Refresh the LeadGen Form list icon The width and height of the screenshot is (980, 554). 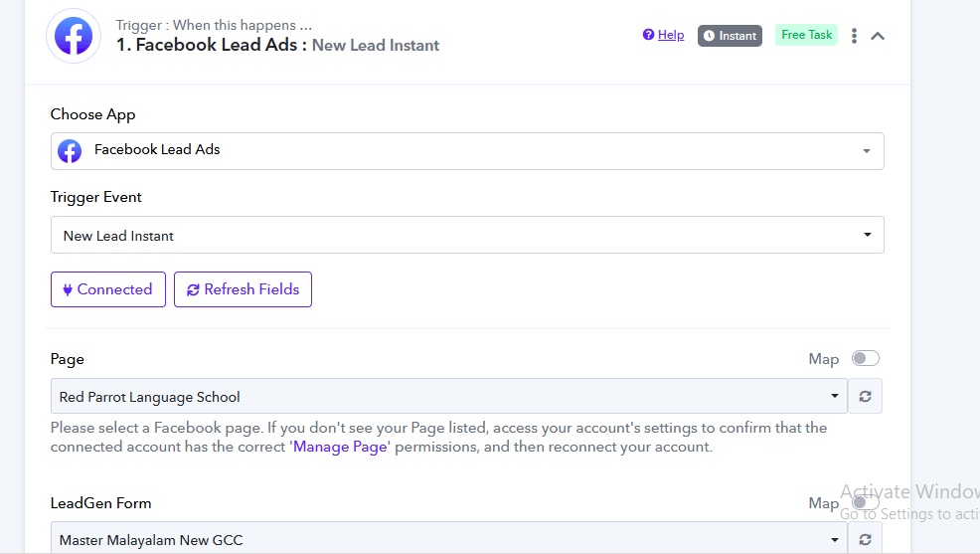(x=865, y=539)
